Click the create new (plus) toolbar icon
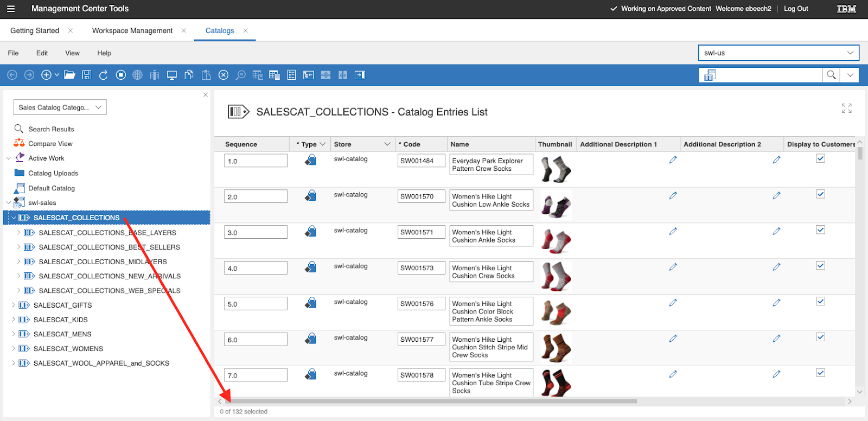This screenshot has width=868, height=421. pos(47,75)
